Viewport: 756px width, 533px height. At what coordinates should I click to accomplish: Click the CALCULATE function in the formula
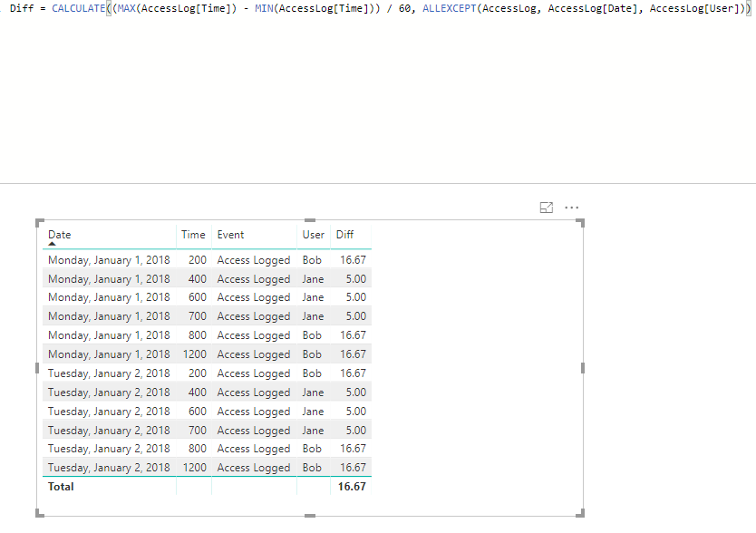(x=79, y=8)
